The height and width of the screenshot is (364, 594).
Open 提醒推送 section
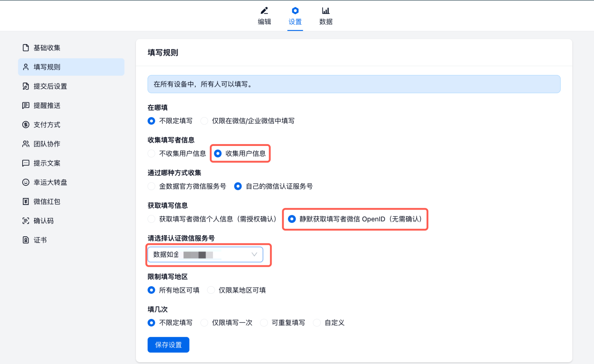(x=71, y=106)
